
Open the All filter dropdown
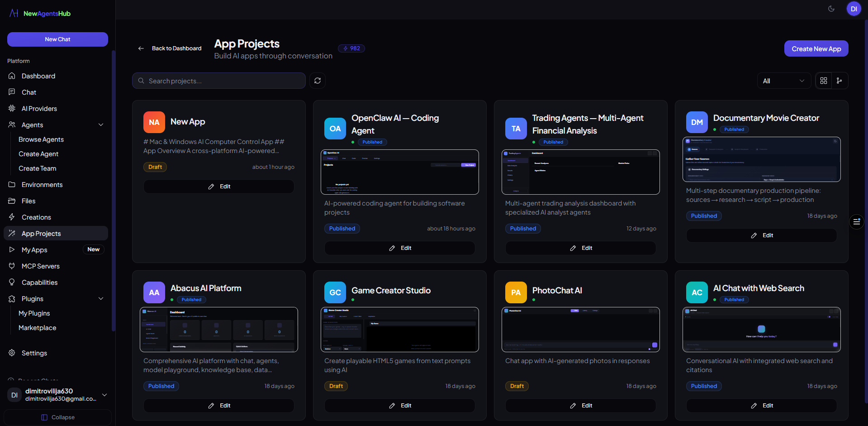[784, 81]
